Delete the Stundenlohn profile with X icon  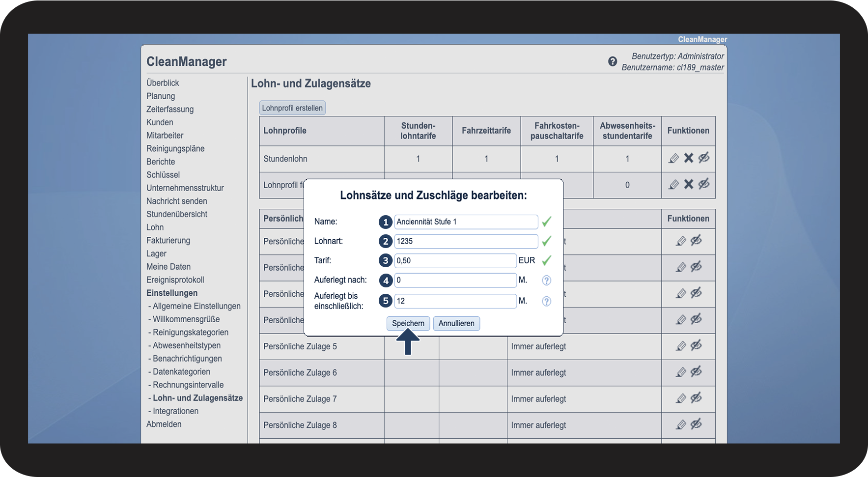coord(689,158)
